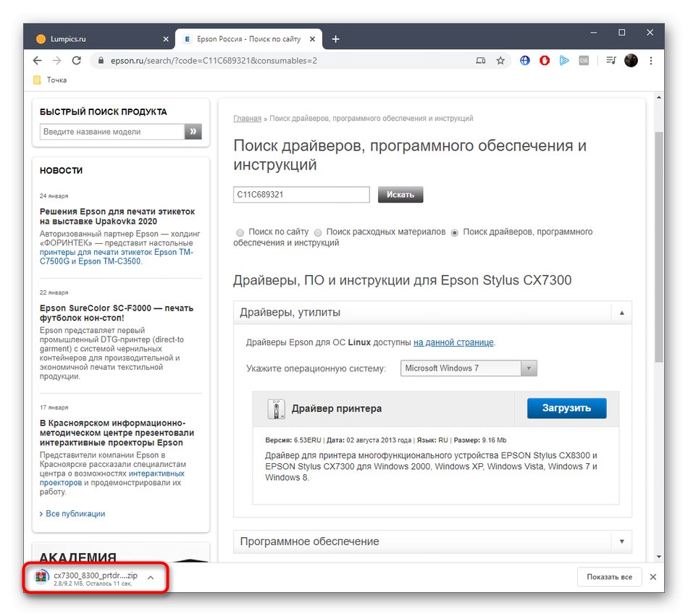Reload the Epson search page
The image size is (688, 616).
click(x=76, y=61)
